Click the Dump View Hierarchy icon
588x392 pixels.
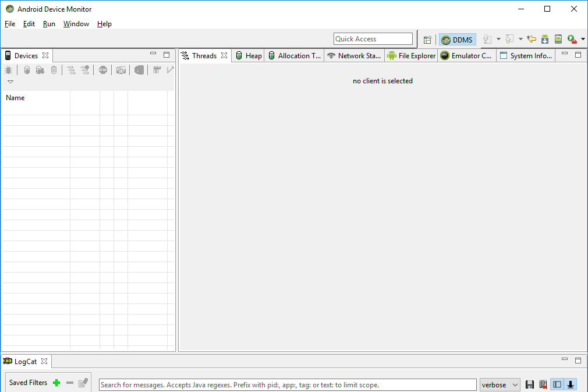(139, 70)
